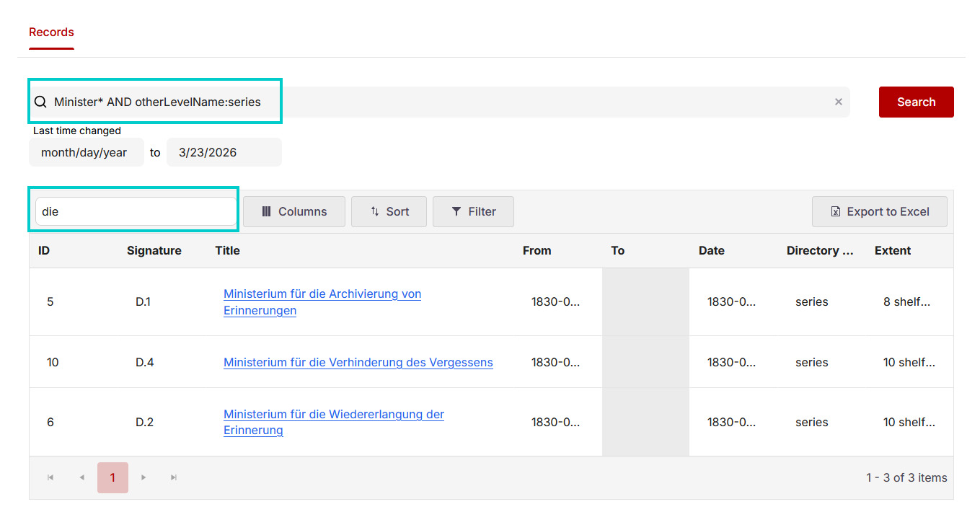
Task: Open the Verhinderung des Vergessens record
Action: tap(358, 362)
